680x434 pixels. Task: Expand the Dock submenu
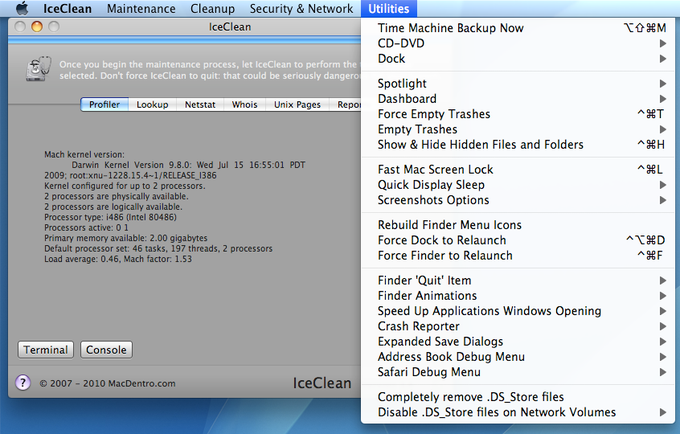519,59
